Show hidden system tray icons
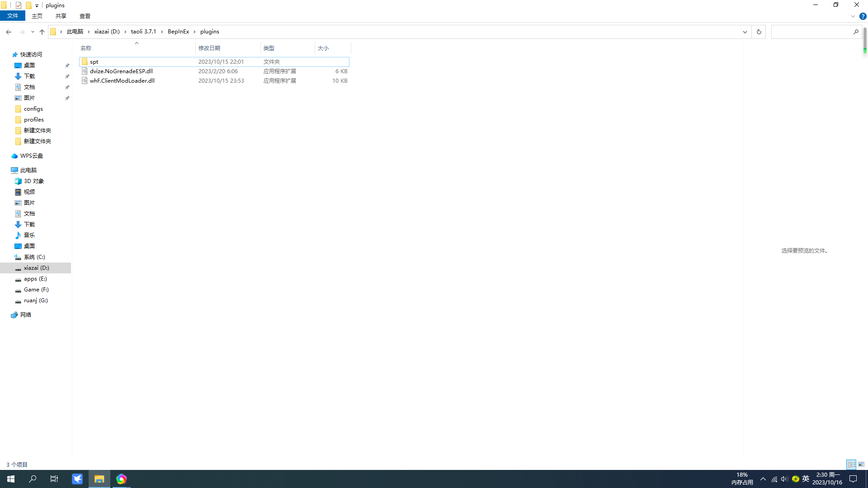Image resolution: width=868 pixels, height=488 pixels. pos(763,479)
